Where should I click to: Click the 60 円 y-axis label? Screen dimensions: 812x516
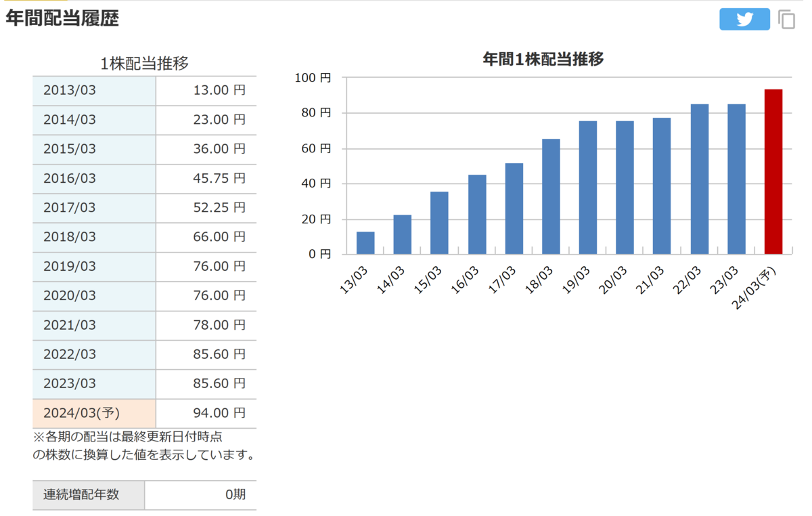pyautogui.click(x=316, y=148)
